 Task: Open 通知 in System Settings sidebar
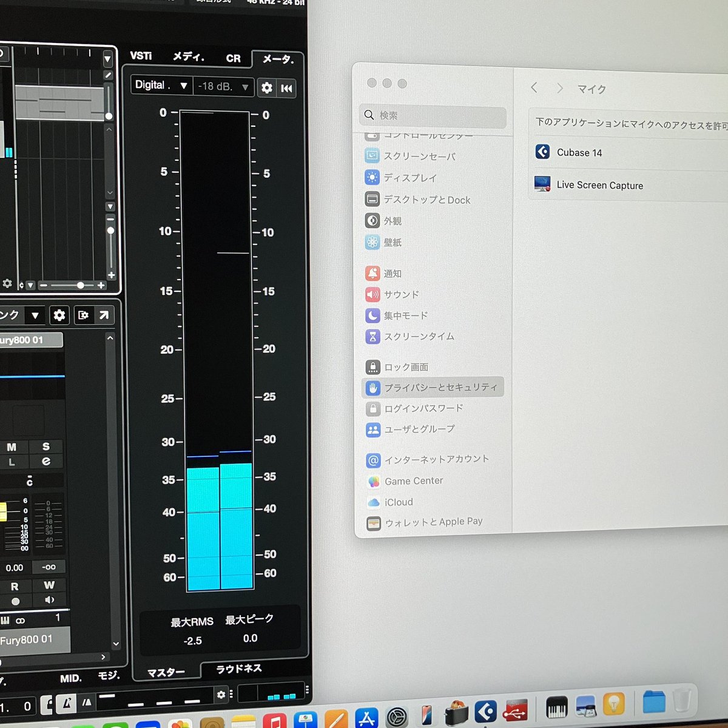point(393,274)
